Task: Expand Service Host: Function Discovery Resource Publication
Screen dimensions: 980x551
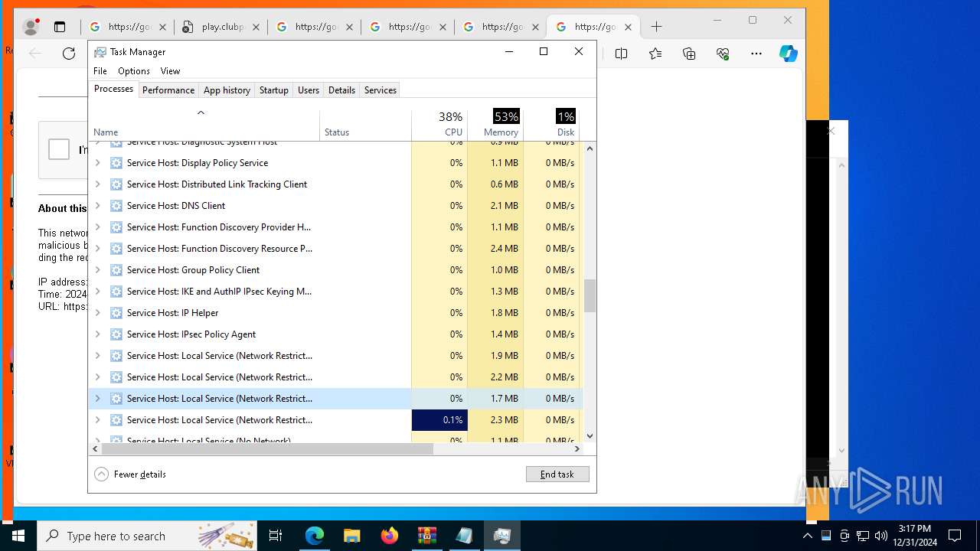Action: click(x=97, y=249)
